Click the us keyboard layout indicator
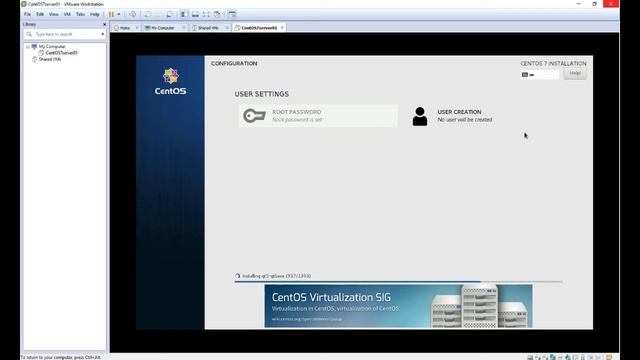The image size is (640, 360). point(540,75)
